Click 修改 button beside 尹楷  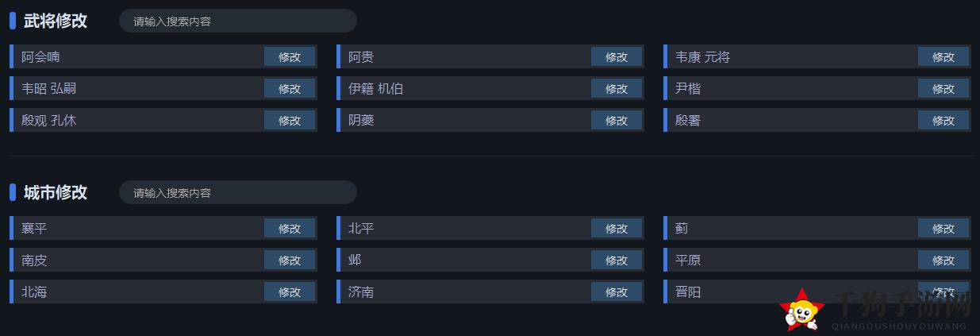943,88
